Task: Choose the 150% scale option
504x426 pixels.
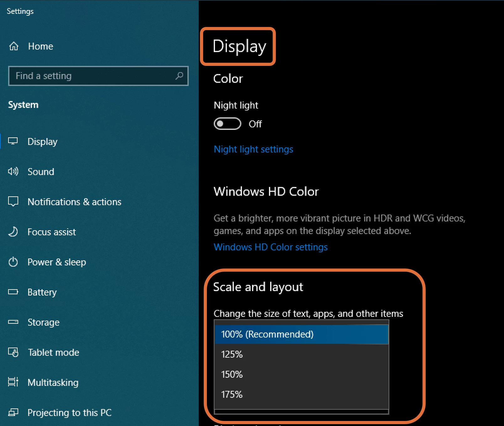Action: click(302, 375)
